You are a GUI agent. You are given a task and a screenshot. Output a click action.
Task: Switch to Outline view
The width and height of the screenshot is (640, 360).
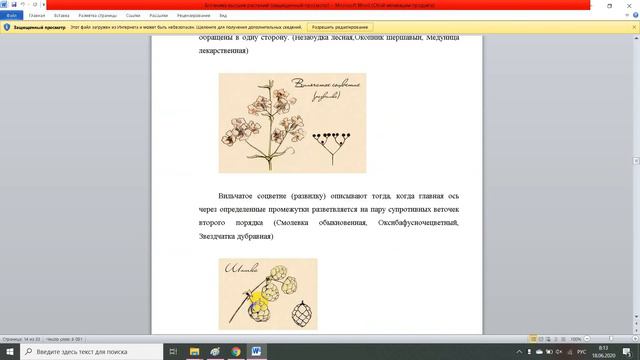pyautogui.click(x=556, y=339)
